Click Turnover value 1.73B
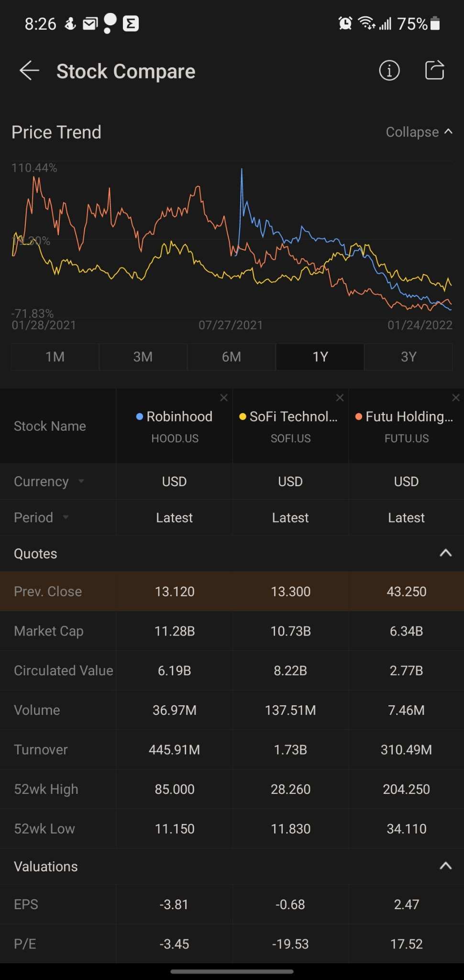This screenshot has height=980, width=464. click(x=290, y=749)
